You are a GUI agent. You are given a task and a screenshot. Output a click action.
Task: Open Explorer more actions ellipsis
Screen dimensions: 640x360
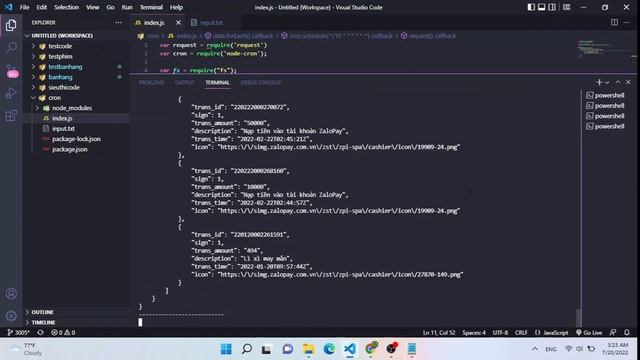(x=118, y=22)
